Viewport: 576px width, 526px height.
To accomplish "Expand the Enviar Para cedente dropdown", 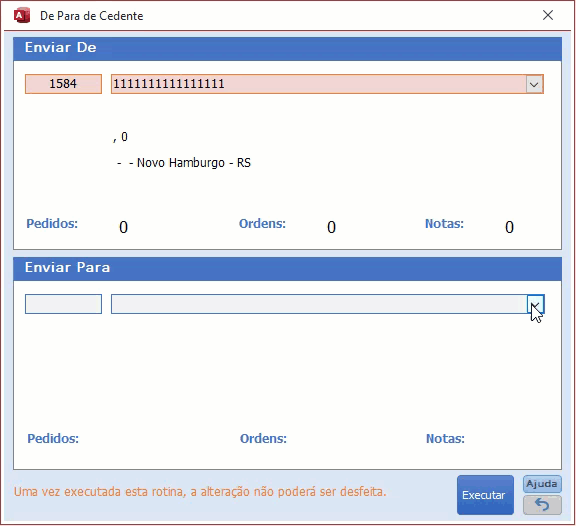I will (x=536, y=304).
